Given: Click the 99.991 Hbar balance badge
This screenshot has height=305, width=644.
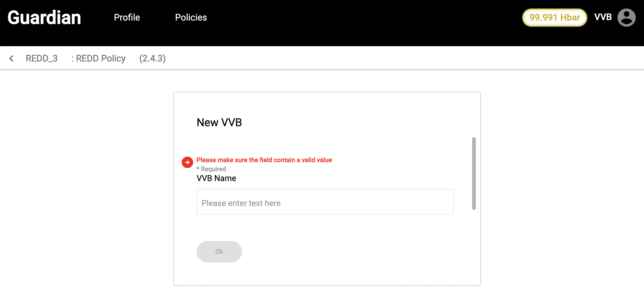Looking at the screenshot, I should tap(554, 17).
